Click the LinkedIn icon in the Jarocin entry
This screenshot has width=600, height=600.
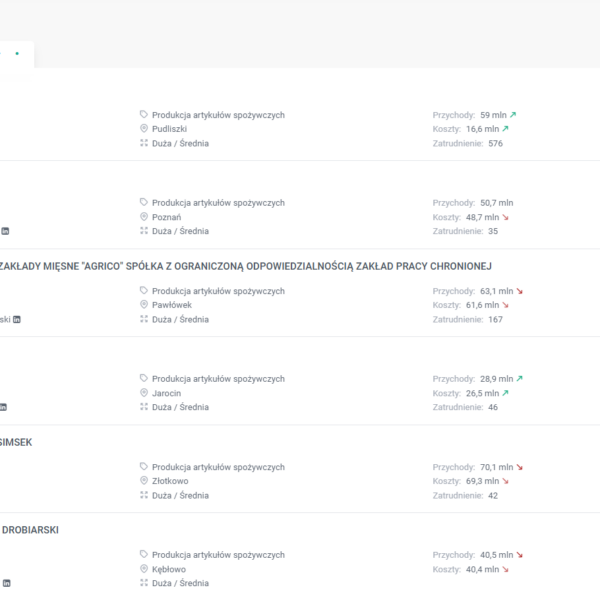click(x=3, y=407)
